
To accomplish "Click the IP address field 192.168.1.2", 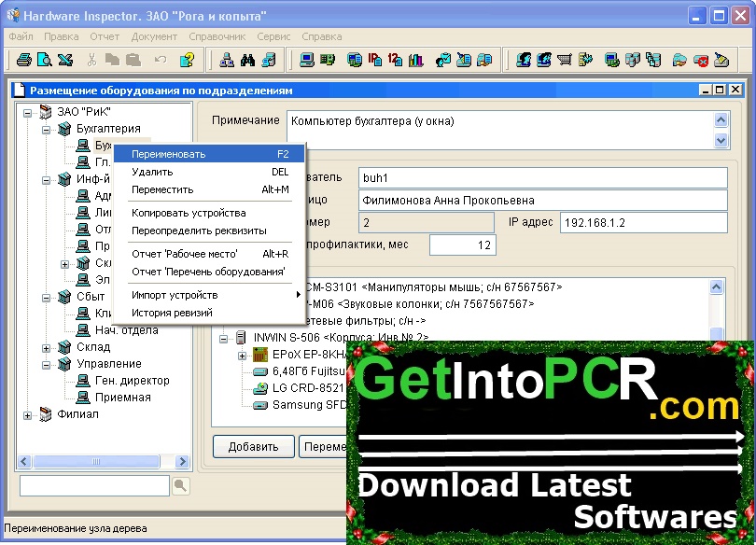I will point(644,223).
